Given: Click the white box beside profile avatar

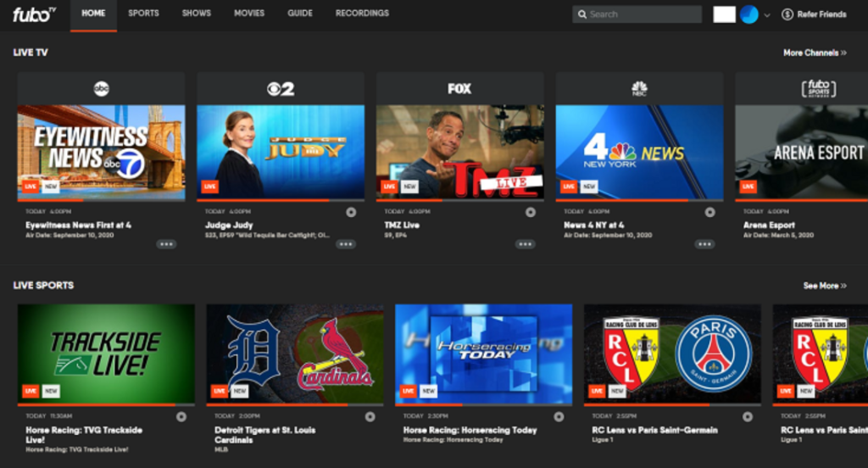Looking at the screenshot, I should coord(724,14).
